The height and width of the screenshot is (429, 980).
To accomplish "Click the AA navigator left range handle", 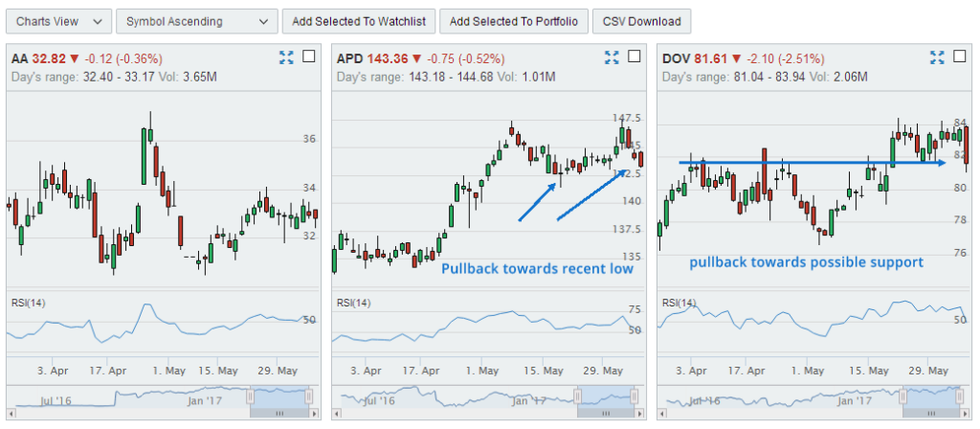I will click(250, 396).
